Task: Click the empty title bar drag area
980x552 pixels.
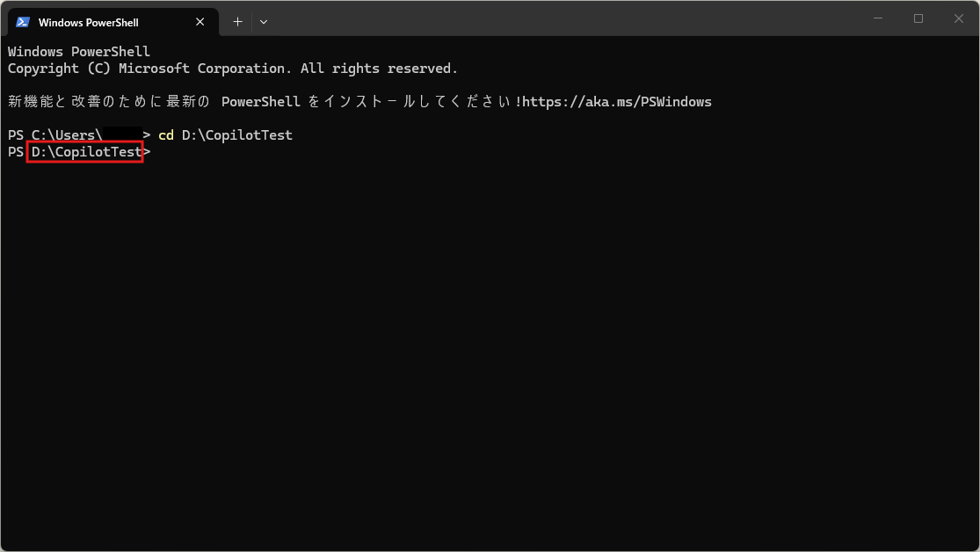Action: (x=563, y=18)
